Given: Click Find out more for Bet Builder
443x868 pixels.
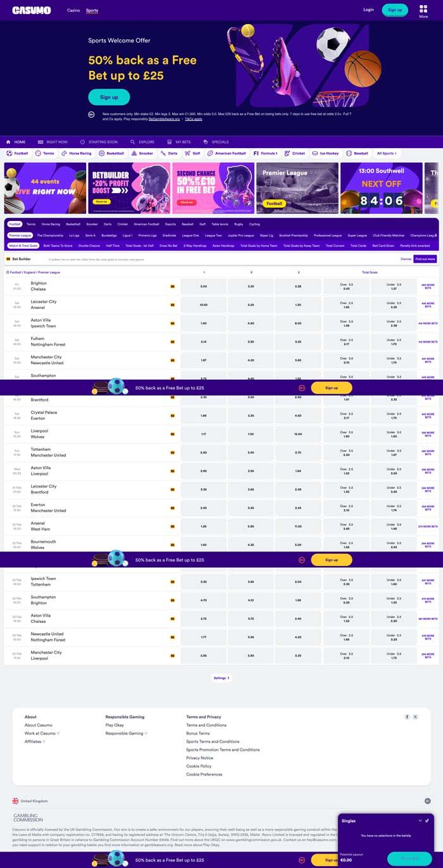Looking at the screenshot, I should point(425,259).
